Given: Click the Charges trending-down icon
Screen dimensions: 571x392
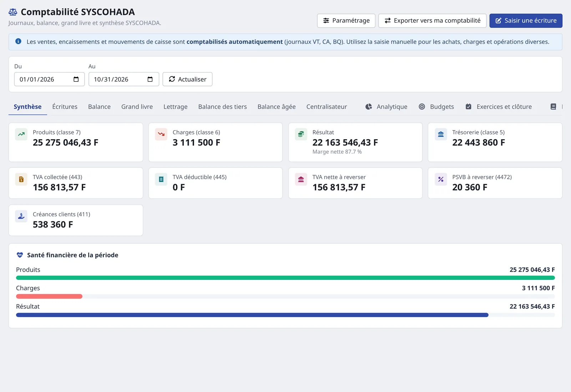Looking at the screenshot, I should point(161,134).
